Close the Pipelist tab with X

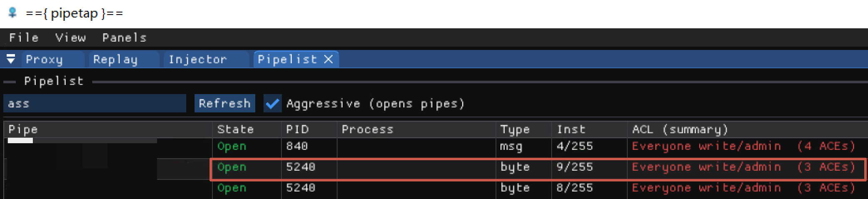328,59
